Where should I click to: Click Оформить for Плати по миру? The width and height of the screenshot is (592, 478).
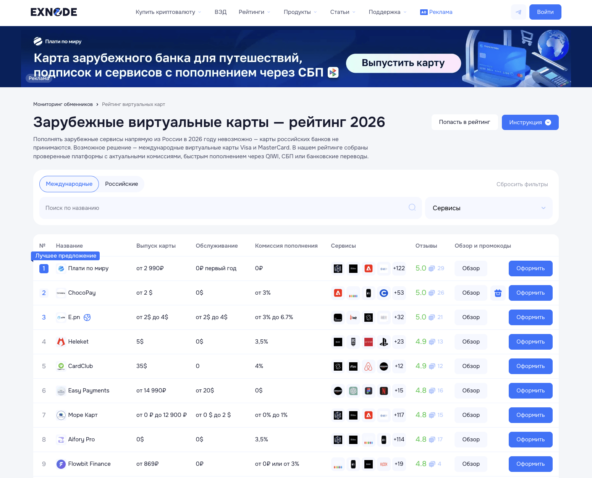click(x=530, y=268)
